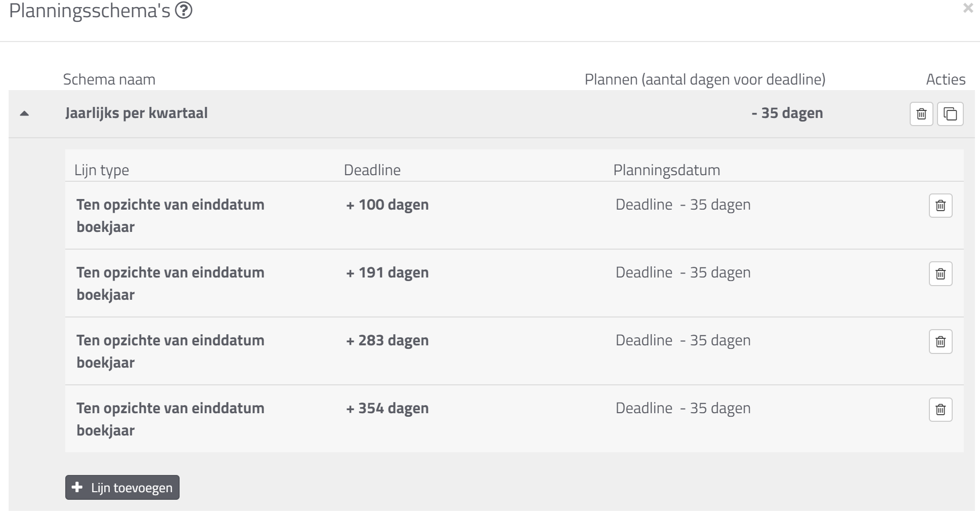This screenshot has height=517, width=980.
Task: Duplicate the Jaarlijks per kwartaal schema
Action: click(x=950, y=114)
